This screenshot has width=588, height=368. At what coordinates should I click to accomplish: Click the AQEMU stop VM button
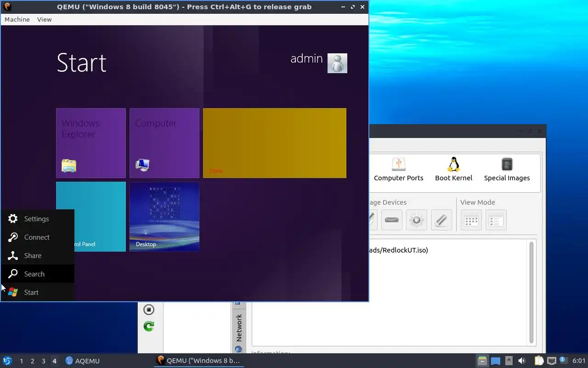(x=148, y=310)
